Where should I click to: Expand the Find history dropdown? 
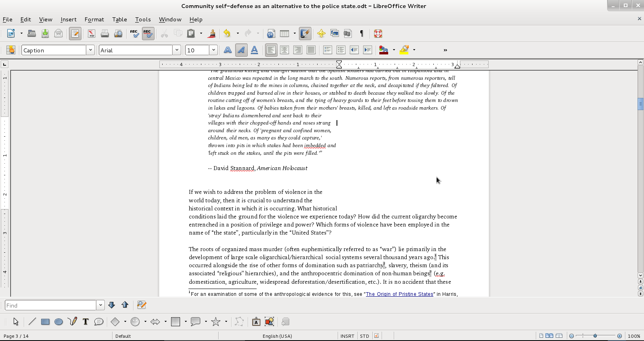point(100,305)
